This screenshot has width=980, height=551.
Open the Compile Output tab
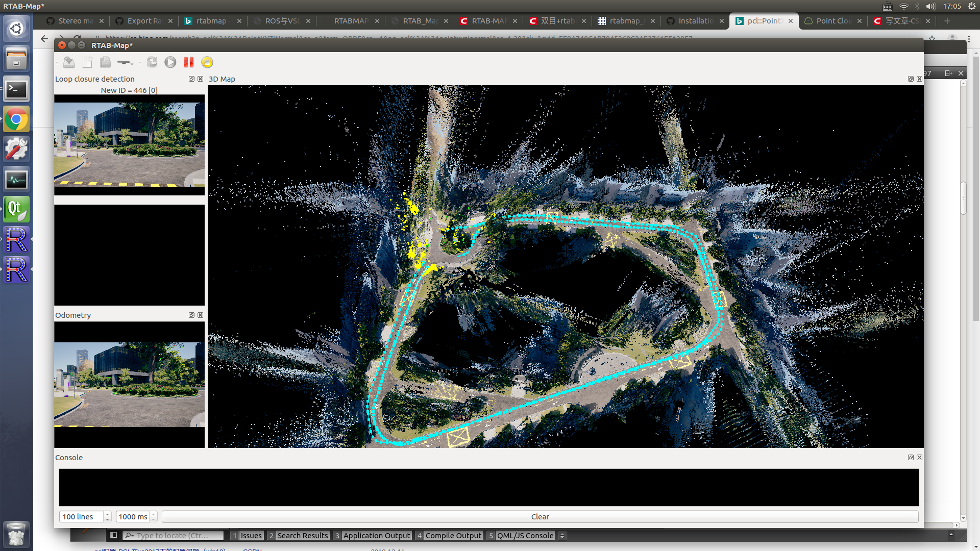(453, 536)
